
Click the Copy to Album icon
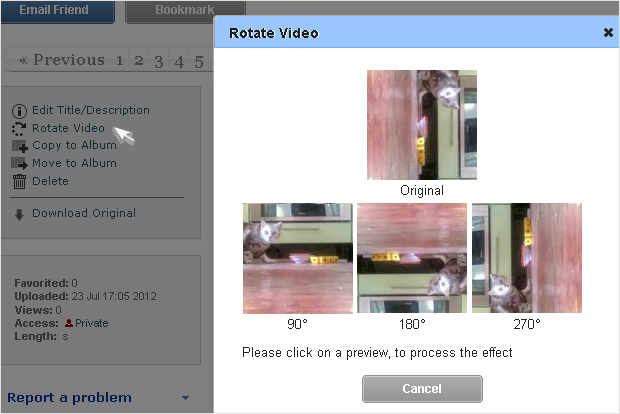click(x=19, y=146)
